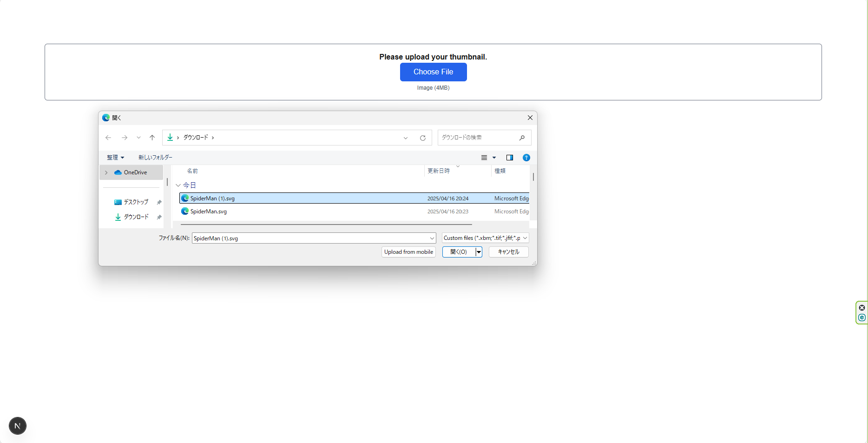Open the file name dropdown arrow
This screenshot has width=868, height=443.
pyautogui.click(x=432, y=238)
